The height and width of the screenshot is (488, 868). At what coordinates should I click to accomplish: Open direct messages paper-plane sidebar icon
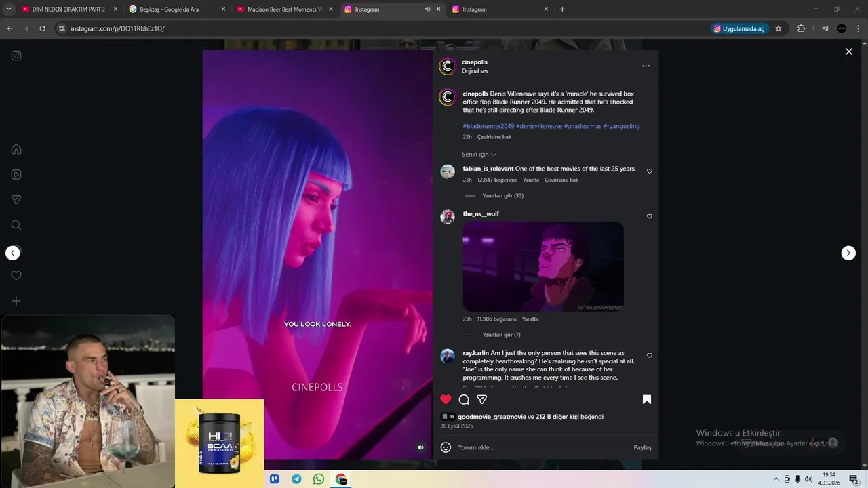(x=16, y=200)
